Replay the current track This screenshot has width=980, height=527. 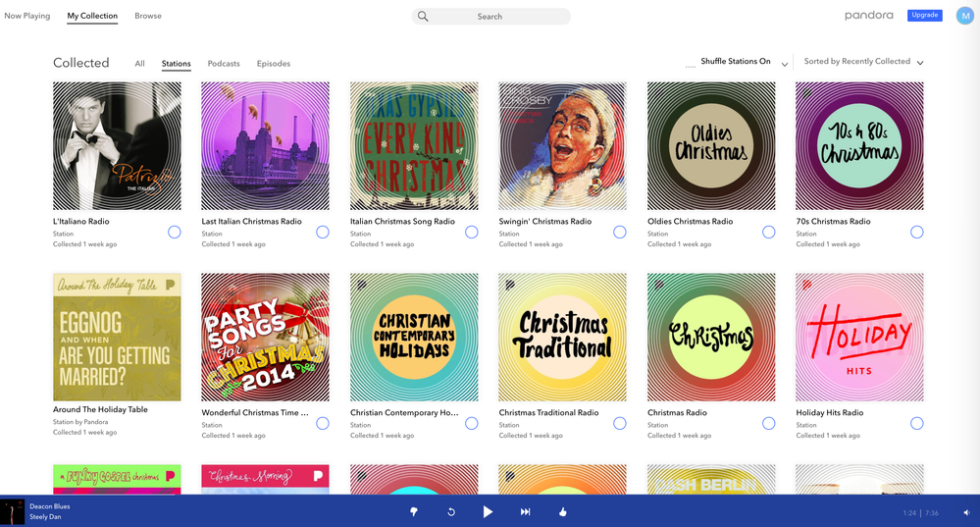click(x=451, y=511)
